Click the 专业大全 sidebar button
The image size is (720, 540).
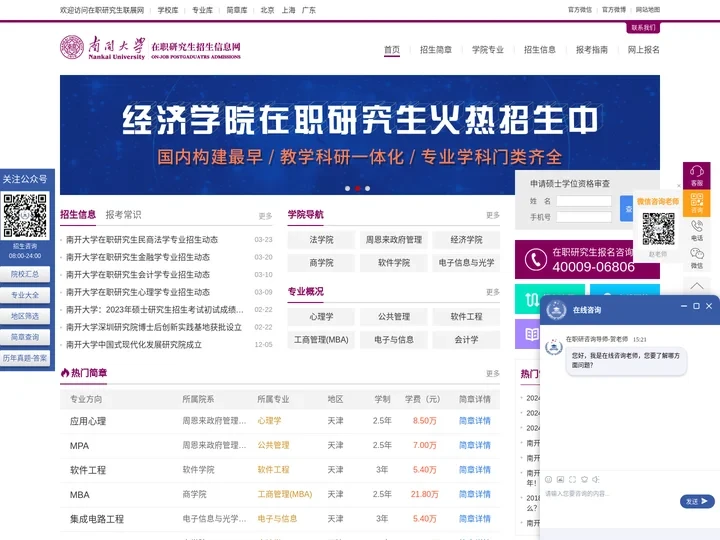[x=25, y=295]
